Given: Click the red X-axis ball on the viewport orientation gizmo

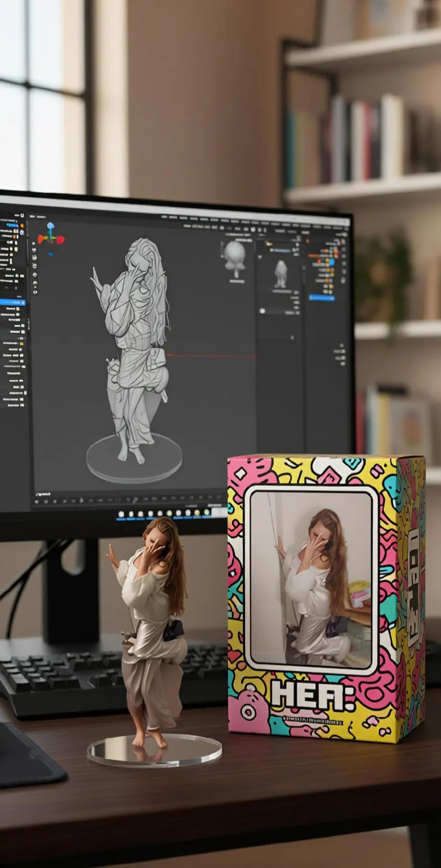Looking at the screenshot, I should pyautogui.click(x=60, y=240).
